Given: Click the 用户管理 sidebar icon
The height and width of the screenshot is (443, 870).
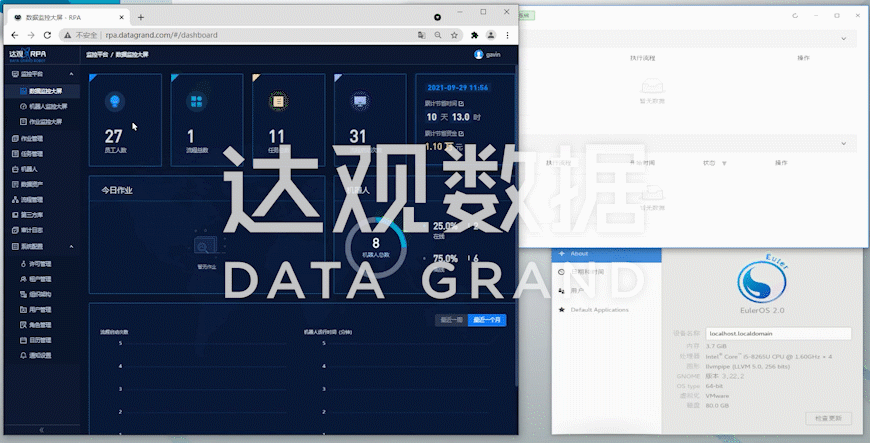Looking at the screenshot, I should pos(23,310).
